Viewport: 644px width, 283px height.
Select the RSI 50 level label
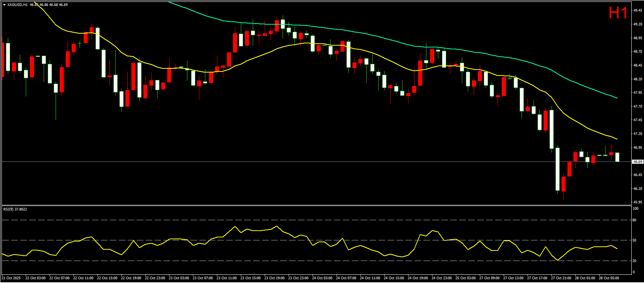635,240
